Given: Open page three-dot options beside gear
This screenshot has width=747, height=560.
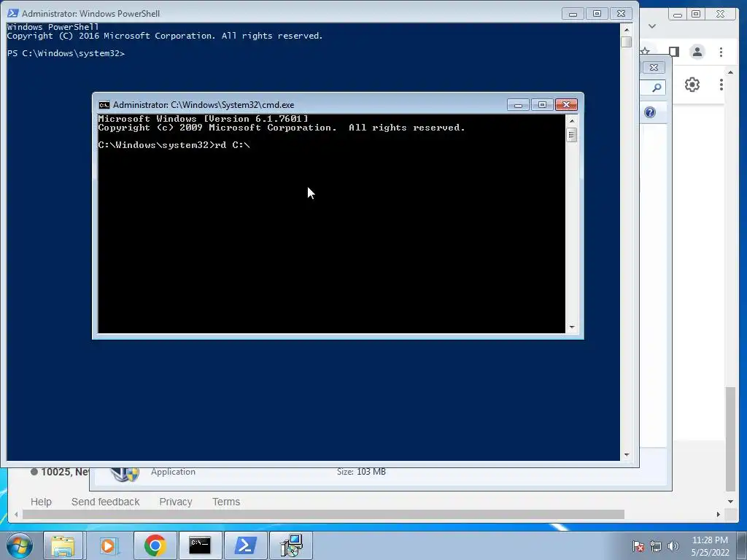Looking at the screenshot, I should (x=721, y=85).
